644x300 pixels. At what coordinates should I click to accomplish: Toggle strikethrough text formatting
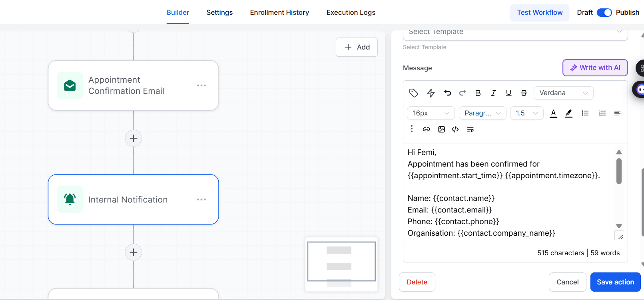click(524, 93)
